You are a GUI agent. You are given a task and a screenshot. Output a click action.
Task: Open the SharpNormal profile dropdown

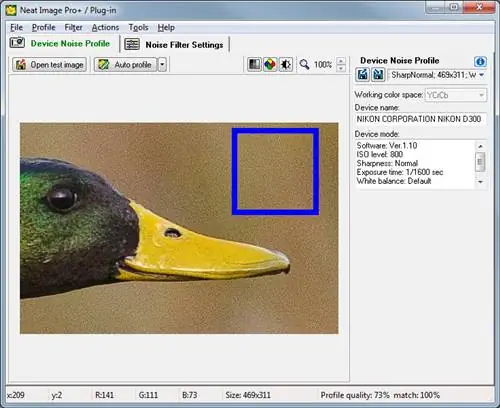[x=437, y=75]
